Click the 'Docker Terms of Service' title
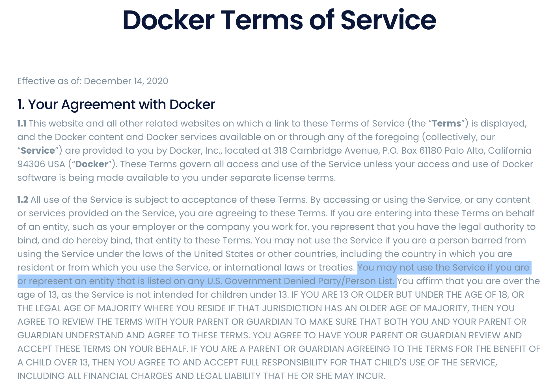 pos(279,20)
